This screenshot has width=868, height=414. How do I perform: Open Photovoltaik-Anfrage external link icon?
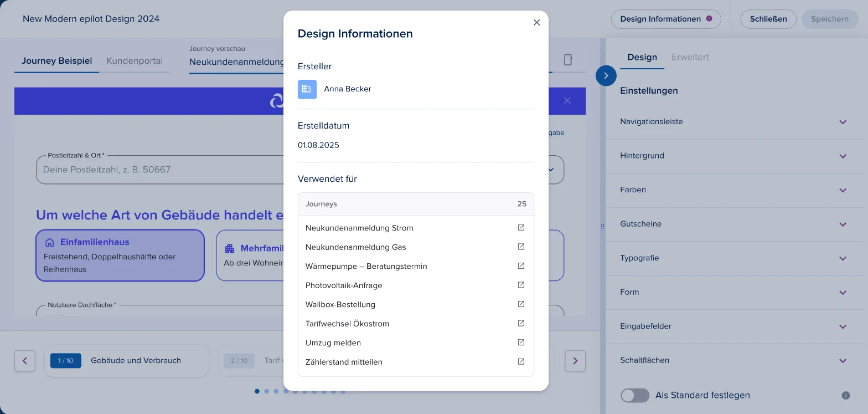coord(521,285)
